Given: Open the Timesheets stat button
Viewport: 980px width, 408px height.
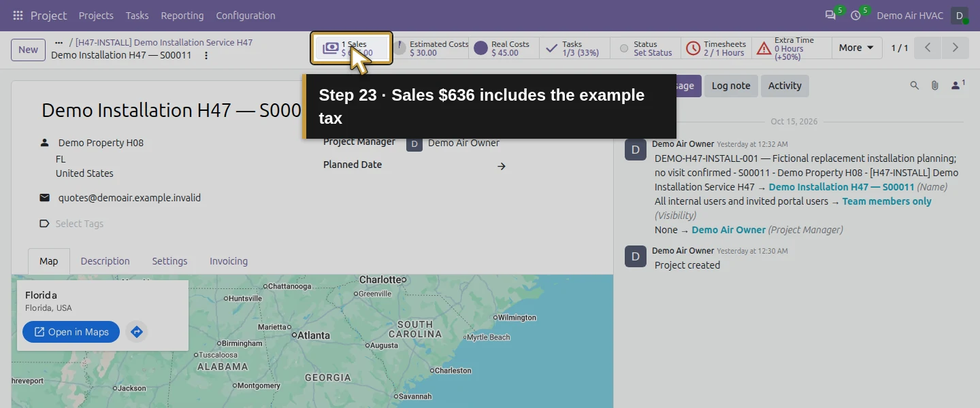Looking at the screenshot, I should click(x=716, y=48).
